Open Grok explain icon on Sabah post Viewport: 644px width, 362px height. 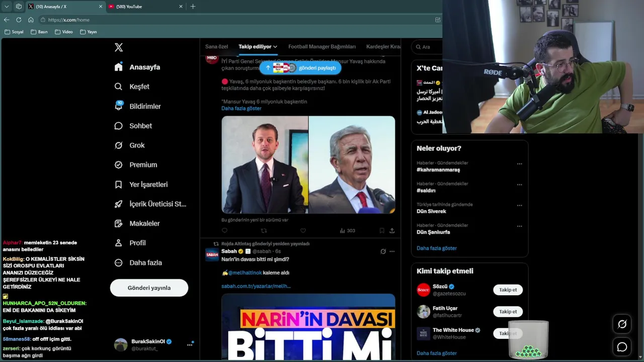pyautogui.click(x=383, y=251)
